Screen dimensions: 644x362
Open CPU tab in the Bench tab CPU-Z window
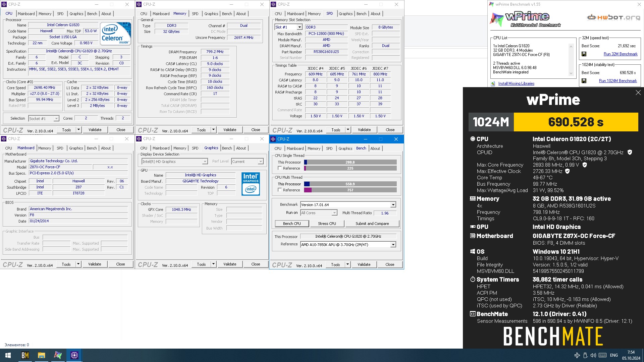pos(278,148)
